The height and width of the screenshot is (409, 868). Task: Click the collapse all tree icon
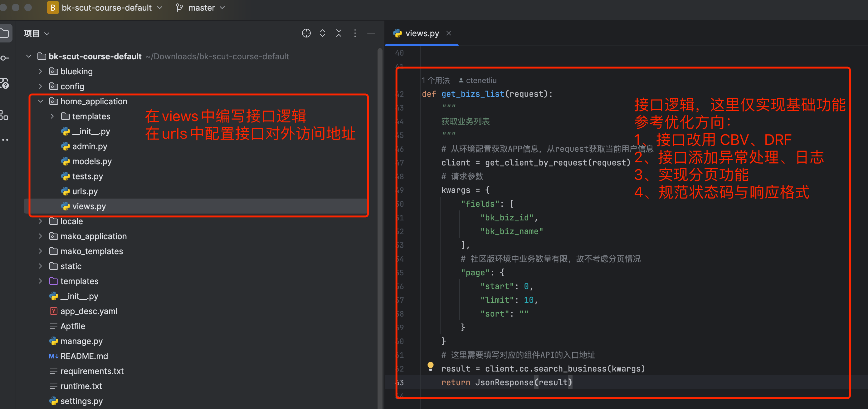(339, 33)
